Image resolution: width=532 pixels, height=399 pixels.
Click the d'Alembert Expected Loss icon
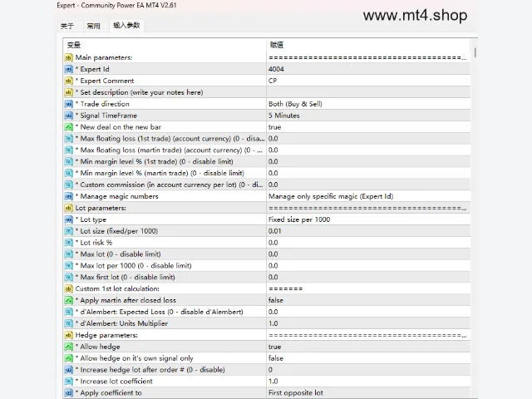(68, 312)
